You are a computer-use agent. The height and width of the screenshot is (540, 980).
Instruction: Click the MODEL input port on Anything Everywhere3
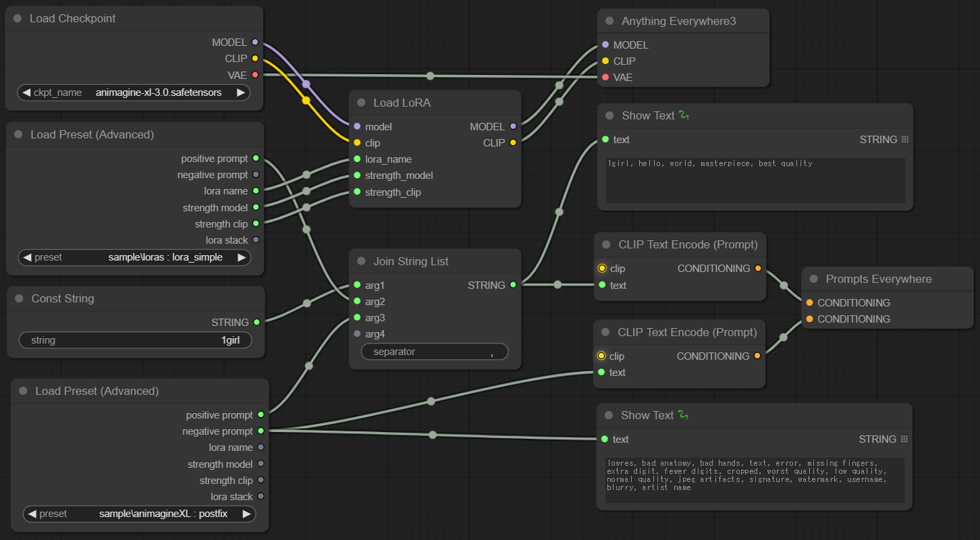(x=605, y=45)
